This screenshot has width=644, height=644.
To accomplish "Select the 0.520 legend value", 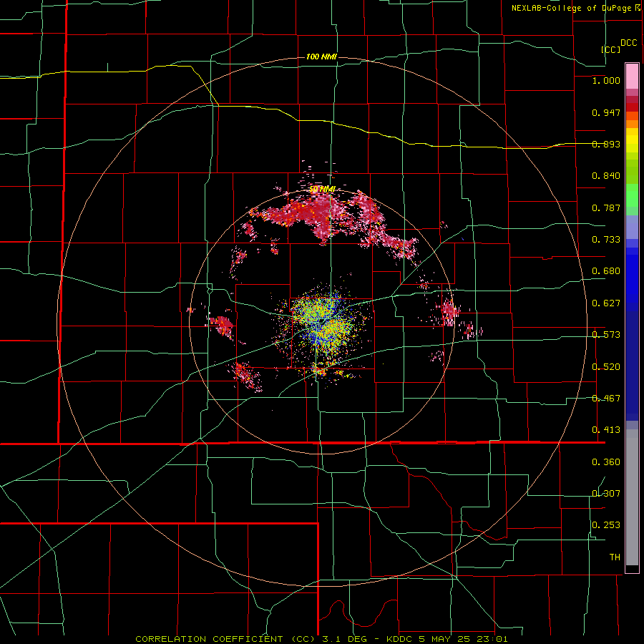I will 606,367.
